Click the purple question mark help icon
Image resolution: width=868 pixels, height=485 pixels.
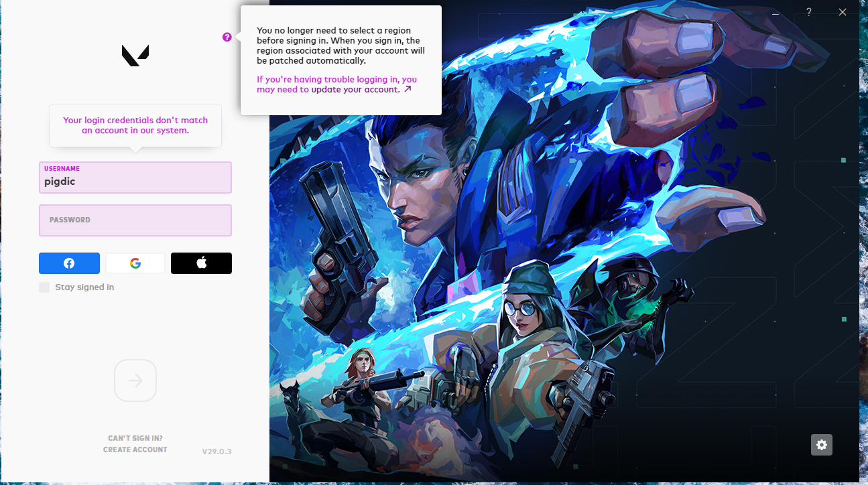(x=227, y=37)
